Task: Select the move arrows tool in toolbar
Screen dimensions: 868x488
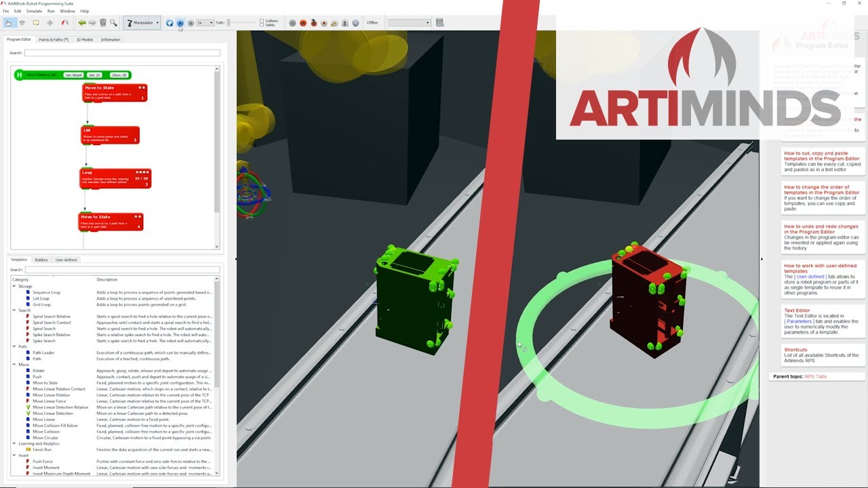Action: tap(22, 22)
